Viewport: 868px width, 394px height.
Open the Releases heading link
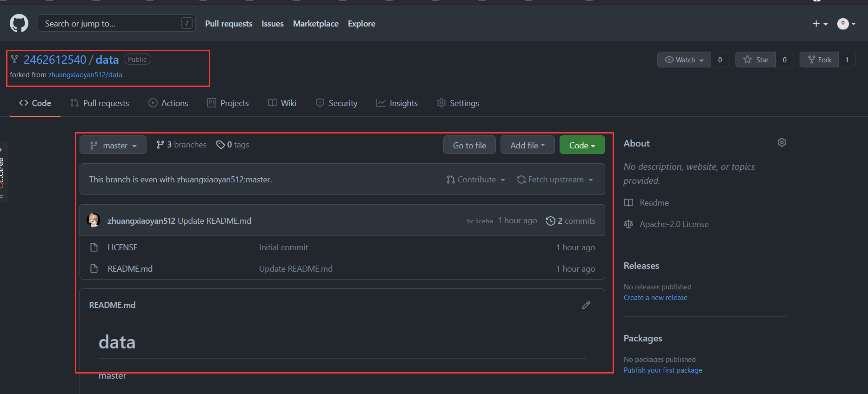pos(641,266)
